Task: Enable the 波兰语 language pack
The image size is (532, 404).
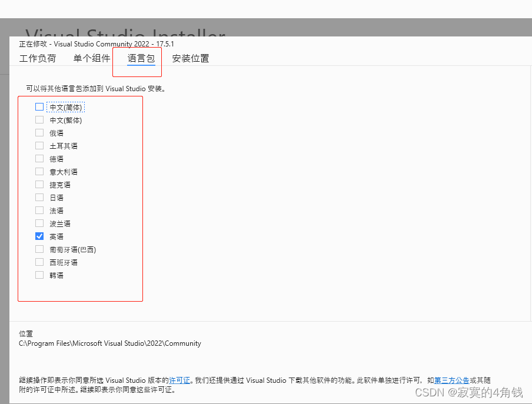Action: click(x=39, y=223)
